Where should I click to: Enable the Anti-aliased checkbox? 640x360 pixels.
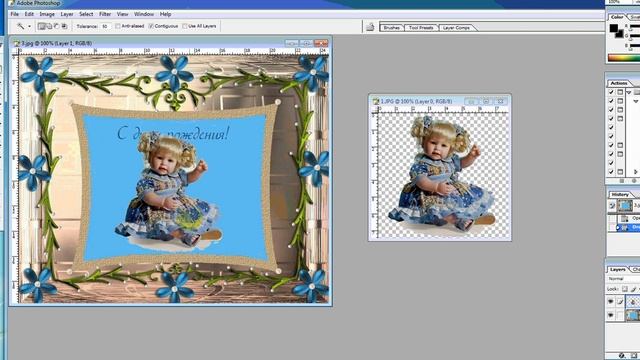tap(118, 26)
